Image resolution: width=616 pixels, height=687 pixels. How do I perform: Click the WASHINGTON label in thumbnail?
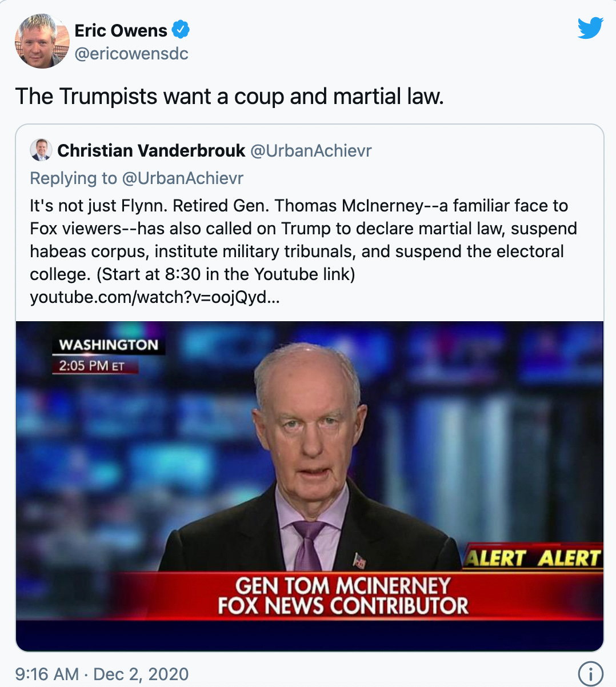[x=109, y=345]
